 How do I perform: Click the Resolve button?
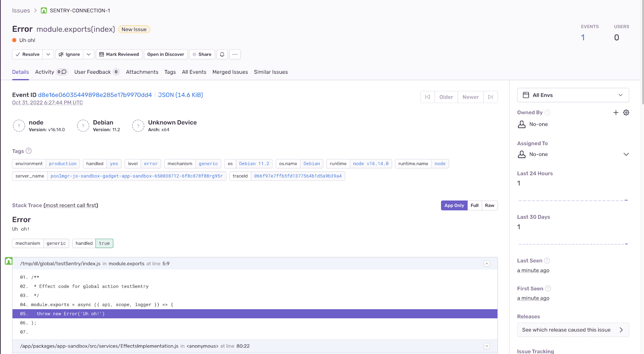tap(27, 54)
